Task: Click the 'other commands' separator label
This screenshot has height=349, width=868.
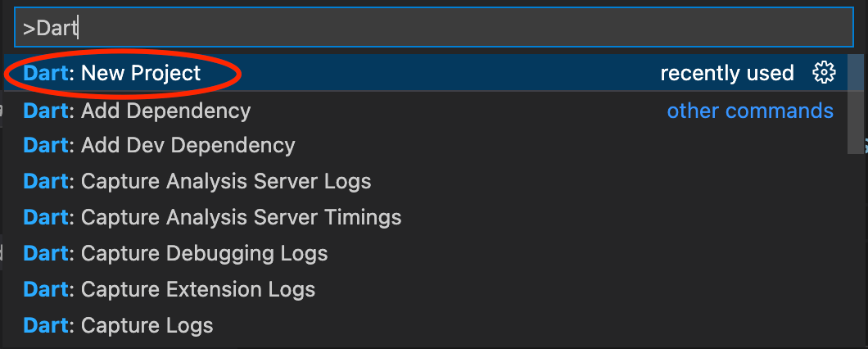Action: pyautogui.click(x=750, y=111)
